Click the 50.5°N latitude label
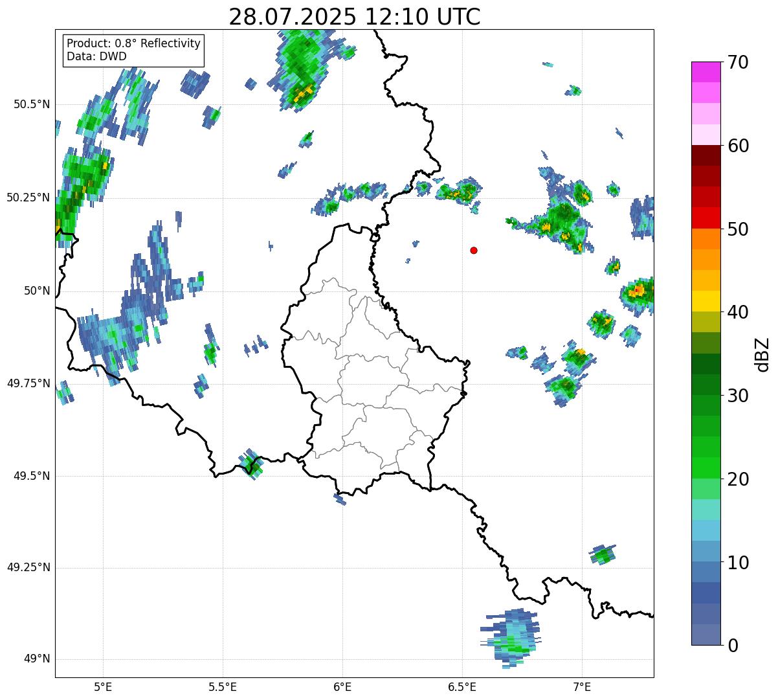This screenshot has width=778, height=700. pyautogui.click(x=32, y=104)
